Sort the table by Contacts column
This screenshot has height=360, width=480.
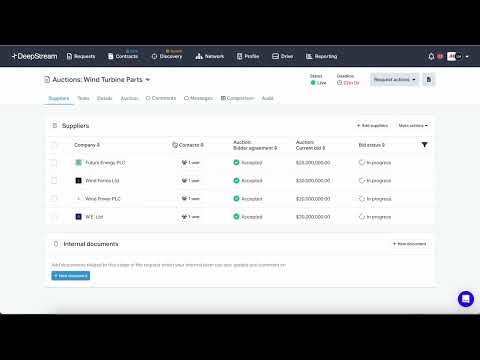(188, 145)
